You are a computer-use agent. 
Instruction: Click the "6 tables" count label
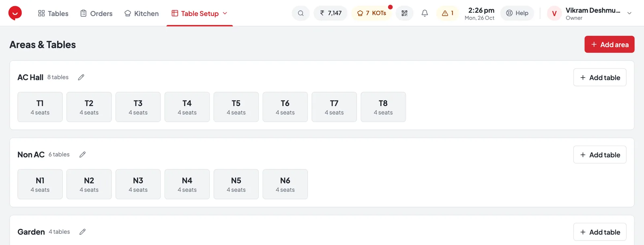click(59, 154)
